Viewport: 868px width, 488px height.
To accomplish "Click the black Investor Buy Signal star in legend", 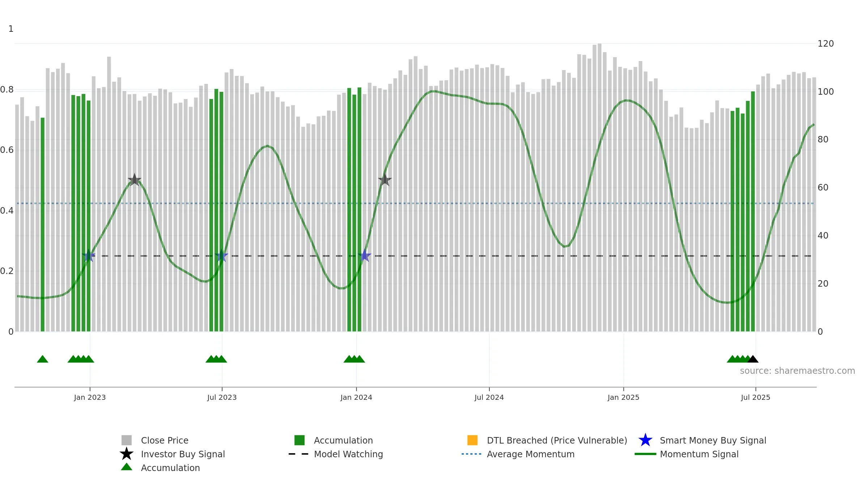I will point(127,454).
